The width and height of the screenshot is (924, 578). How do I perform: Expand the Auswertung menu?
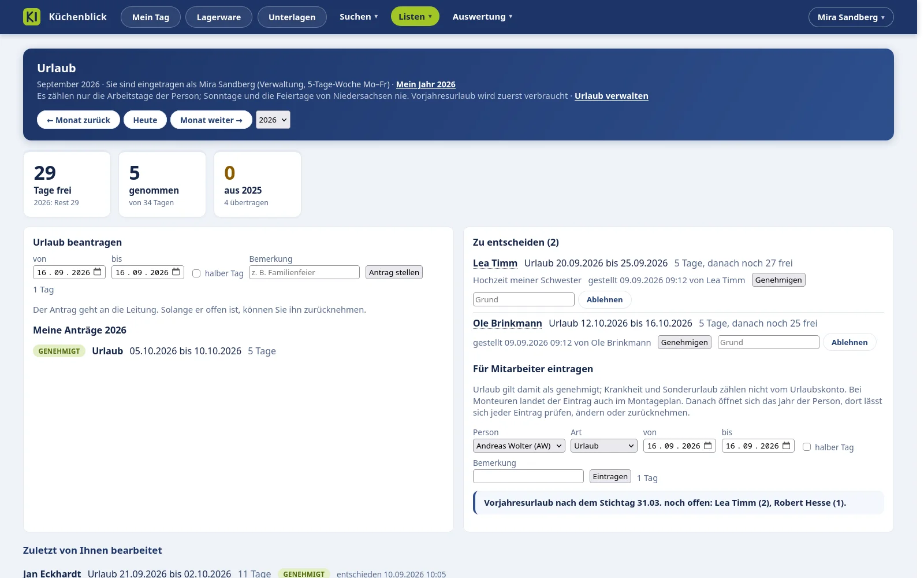pyautogui.click(x=482, y=17)
